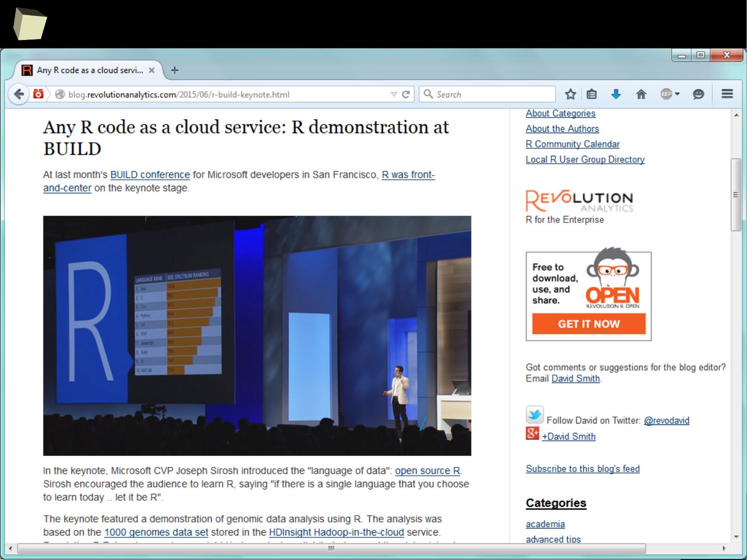
Task: Go to the home page icon
Action: coord(641,95)
